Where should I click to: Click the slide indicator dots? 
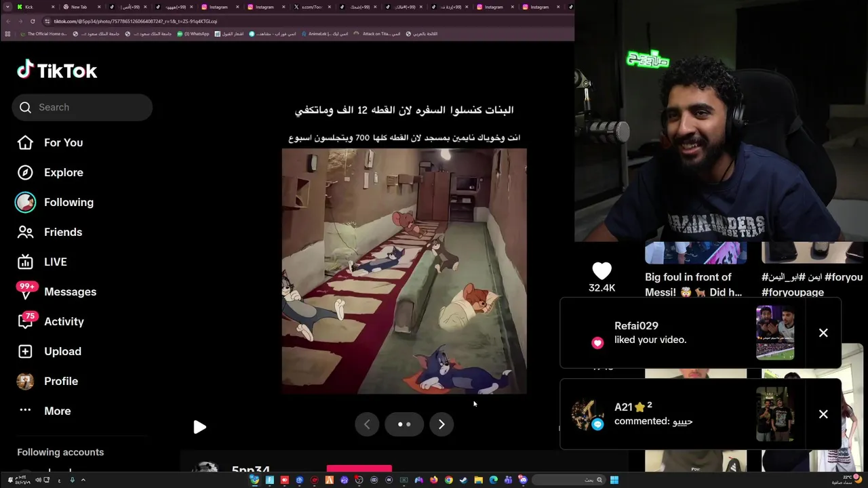tap(404, 424)
